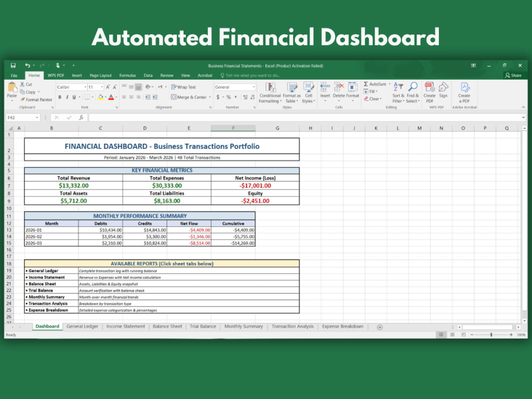The image size is (532, 399).
Task: Center align the cell text
Action: (131, 97)
